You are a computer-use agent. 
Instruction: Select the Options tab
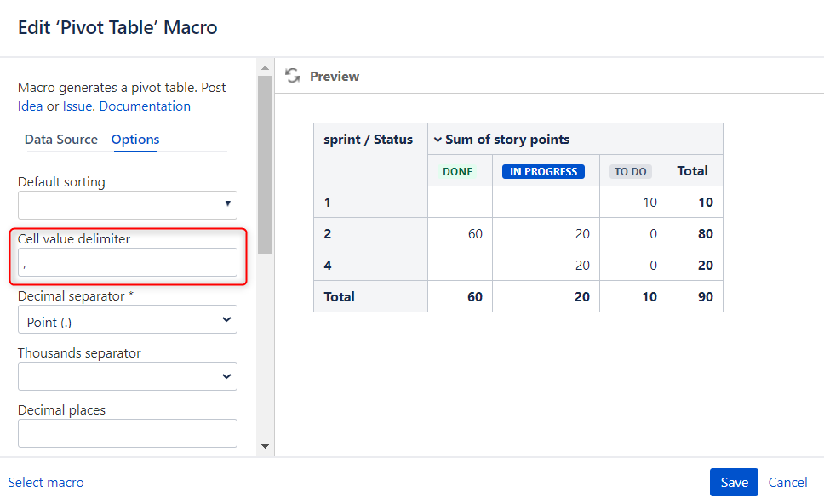pyautogui.click(x=135, y=140)
